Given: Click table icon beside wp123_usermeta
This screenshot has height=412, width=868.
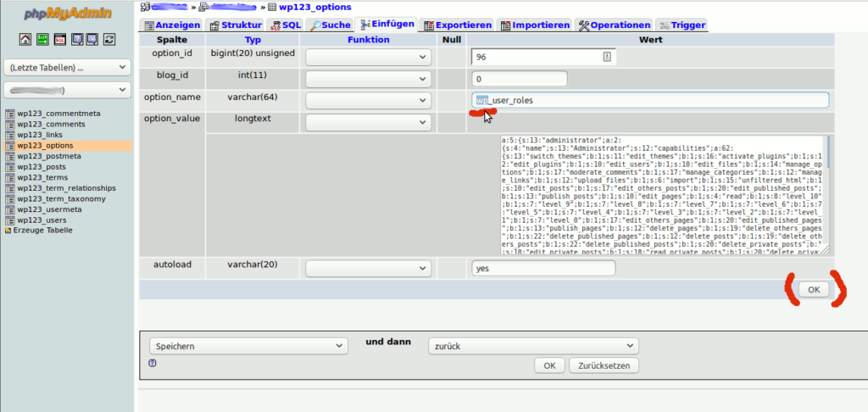Looking at the screenshot, I should point(9,209).
